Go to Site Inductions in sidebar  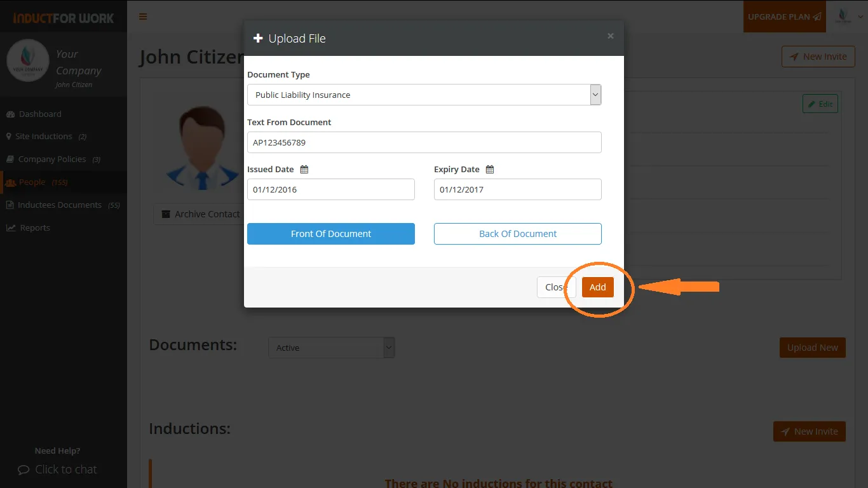[43, 137]
